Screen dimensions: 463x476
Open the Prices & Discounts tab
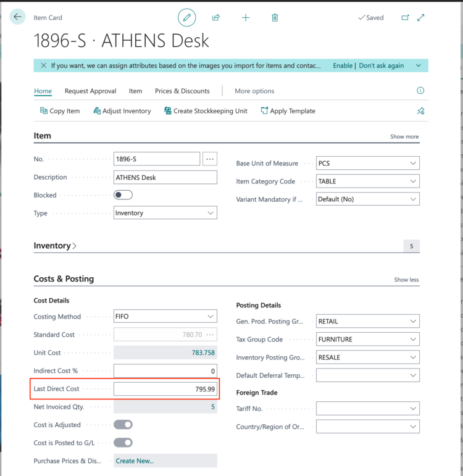tap(182, 91)
